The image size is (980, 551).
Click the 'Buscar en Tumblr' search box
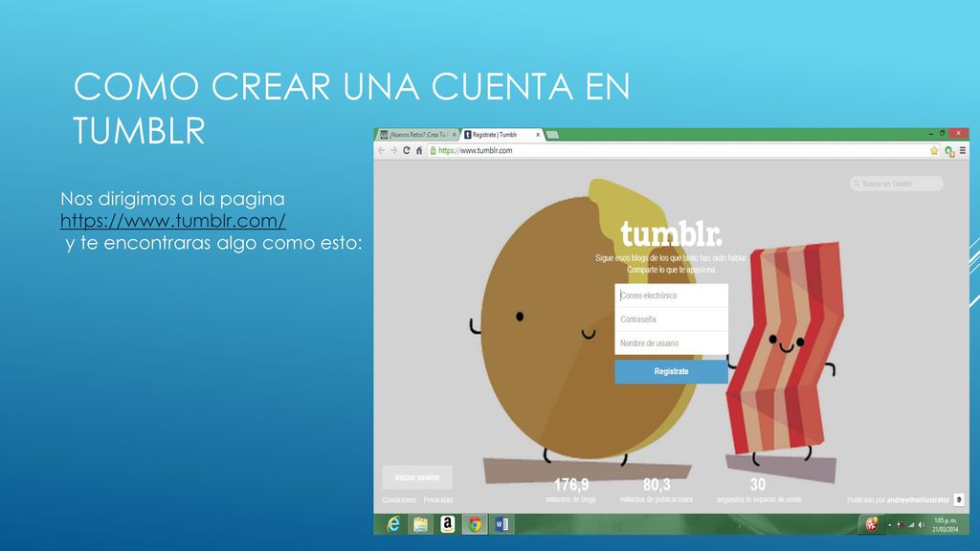[896, 184]
